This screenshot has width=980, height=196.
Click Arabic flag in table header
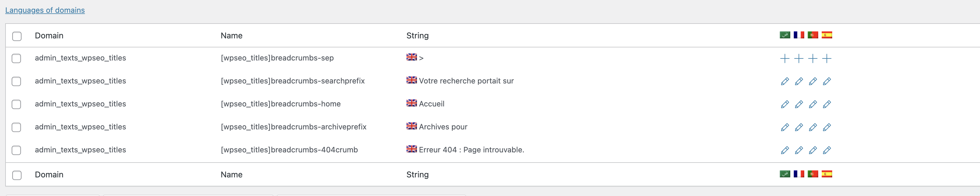(x=785, y=35)
